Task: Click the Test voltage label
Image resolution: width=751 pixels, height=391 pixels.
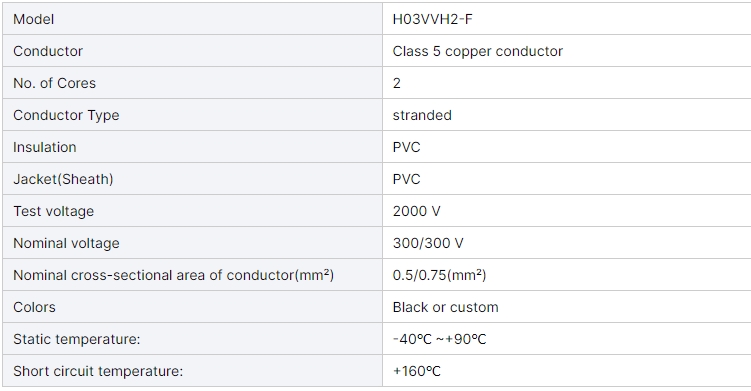Action: [54, 211]
